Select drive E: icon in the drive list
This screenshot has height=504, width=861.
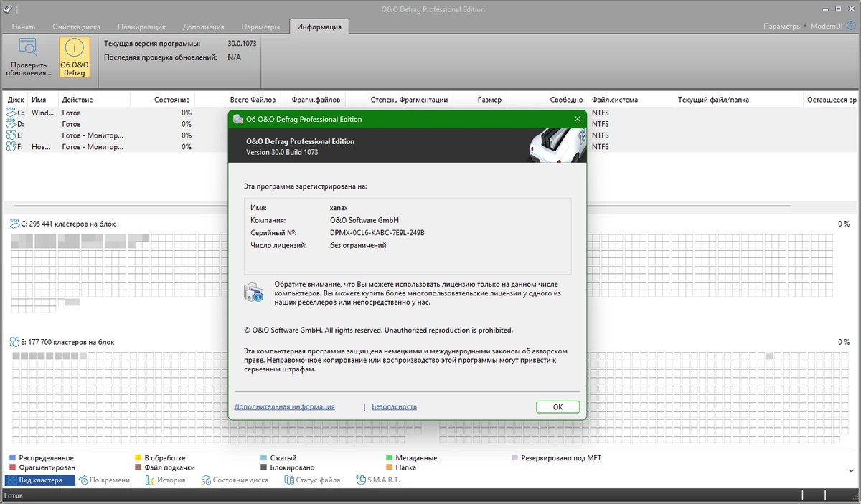click(x=11, y=135)
